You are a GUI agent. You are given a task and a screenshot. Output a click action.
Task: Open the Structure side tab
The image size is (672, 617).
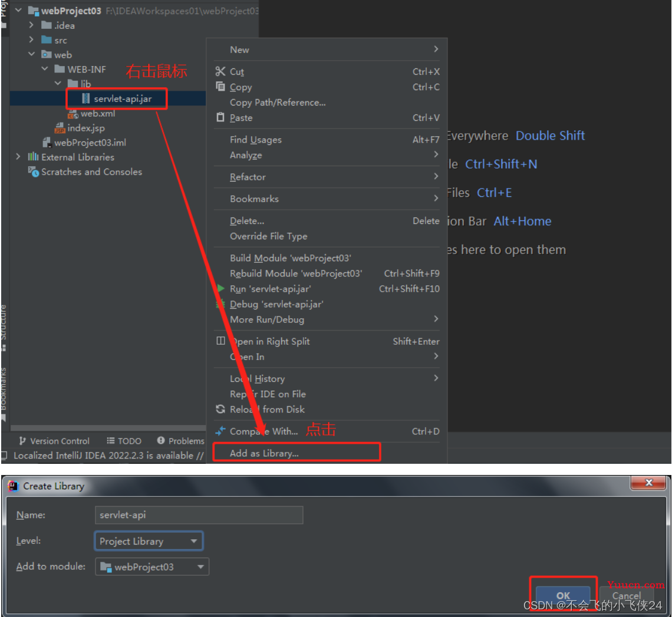point(4,328)
